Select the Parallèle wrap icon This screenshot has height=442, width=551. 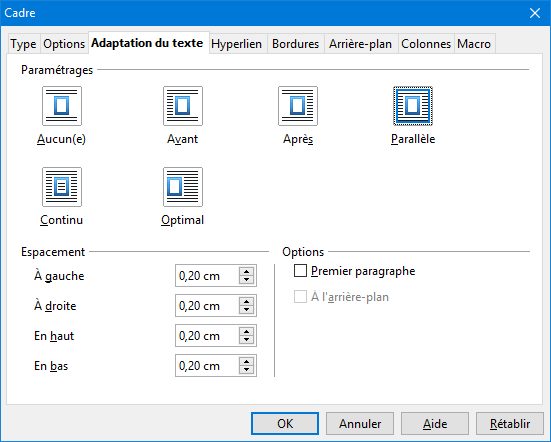(413, 106)
